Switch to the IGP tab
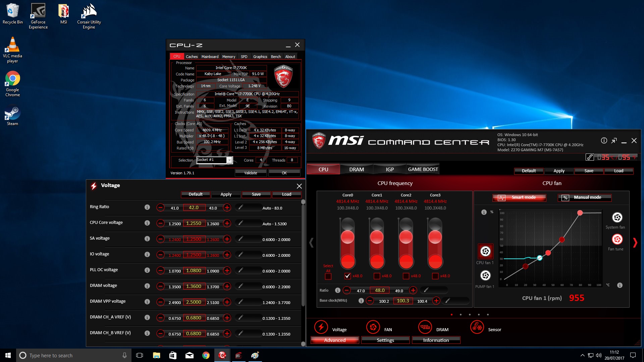The height and width of the screenshot is (362, 644). pyautogui.click(x=390, y=169)
